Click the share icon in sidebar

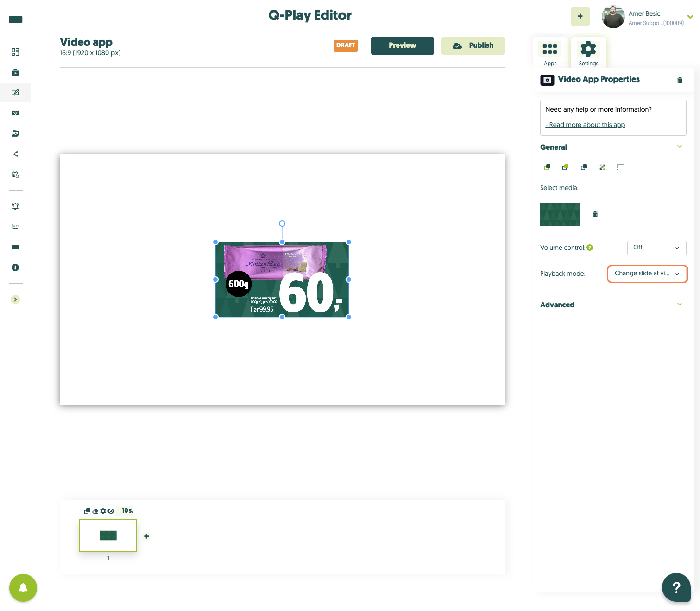point(15,154)
